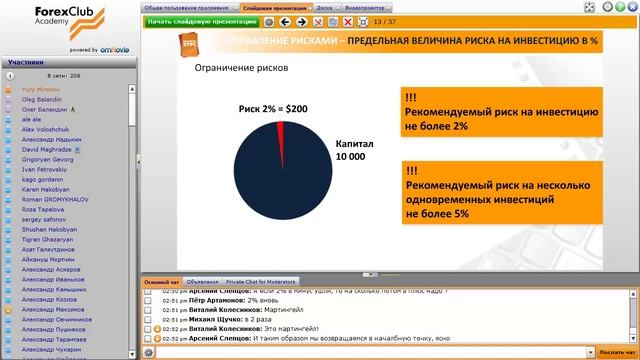
Task: Click the participants info icon beside online count
Action: pos(10,76)
